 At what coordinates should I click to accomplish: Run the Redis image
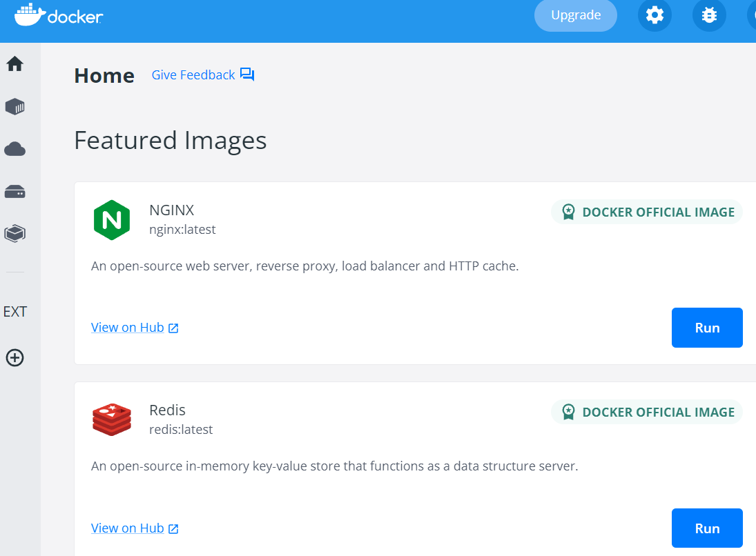point(707,528)
